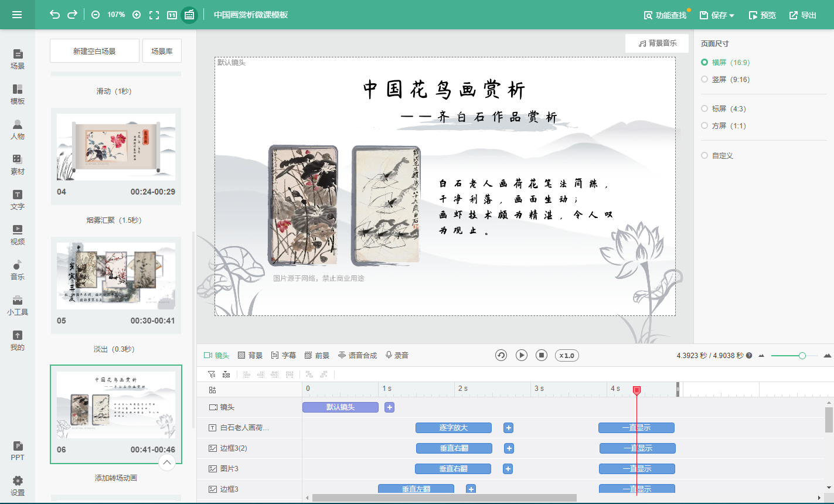Zoom in the canvas with plus icon

coord(137,15)
